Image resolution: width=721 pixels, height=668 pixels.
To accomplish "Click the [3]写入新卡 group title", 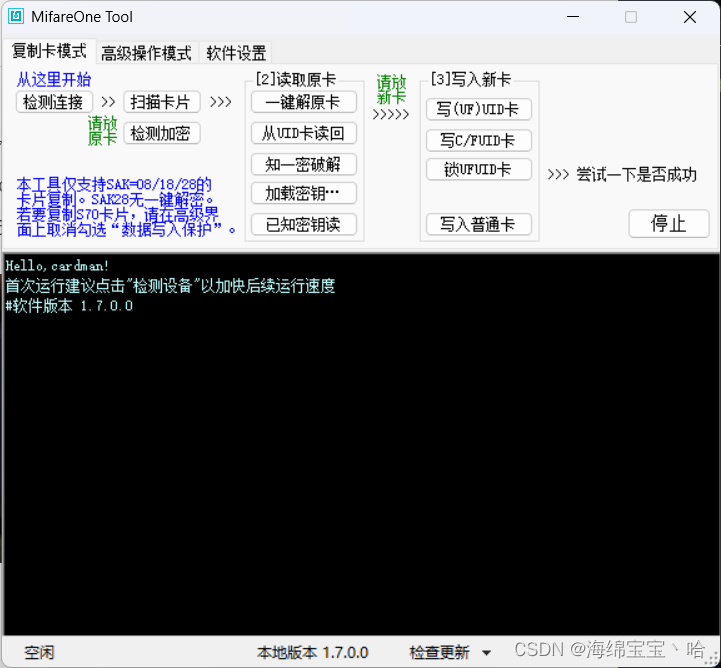I will [x=471, y=80].
